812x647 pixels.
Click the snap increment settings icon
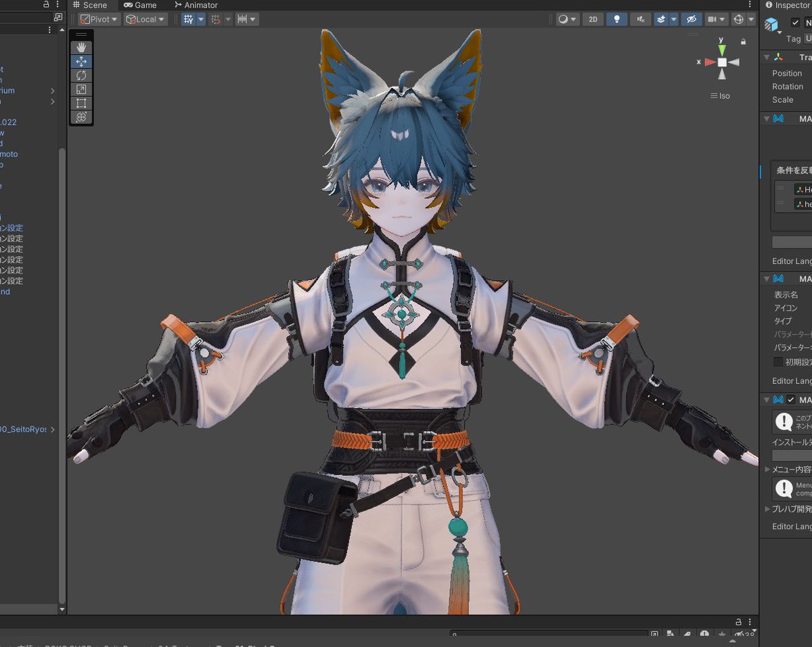coord(215,20)
